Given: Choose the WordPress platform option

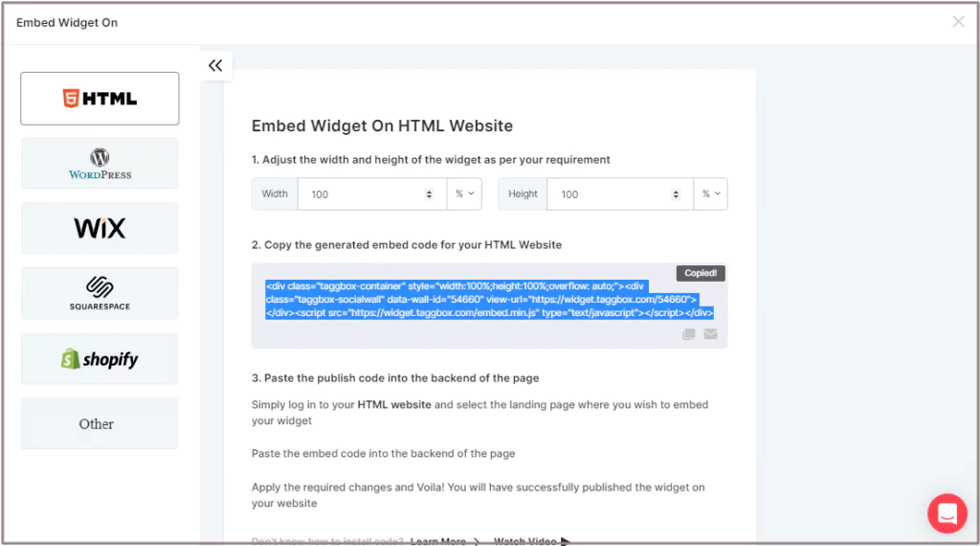Looking at the screenshot, I should tap(100, 164).
